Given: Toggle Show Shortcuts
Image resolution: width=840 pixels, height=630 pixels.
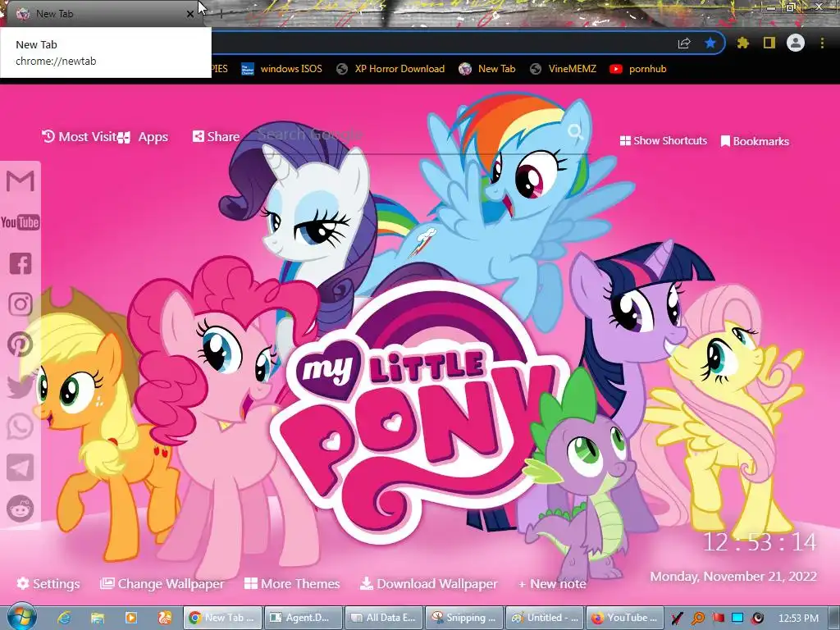Looking at the screenshot, I should coord(663,141).
